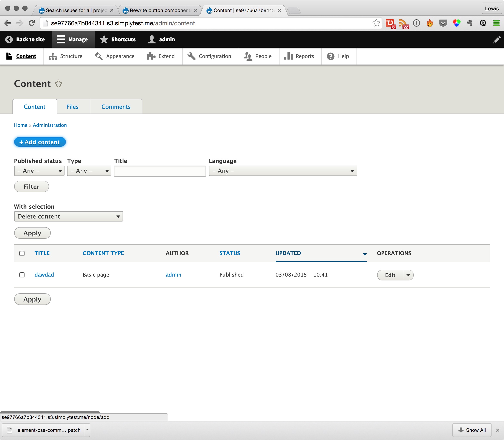Screen dimensions: 504x440
Task: Switch to the Comments tab
Action: pos(116,107)
